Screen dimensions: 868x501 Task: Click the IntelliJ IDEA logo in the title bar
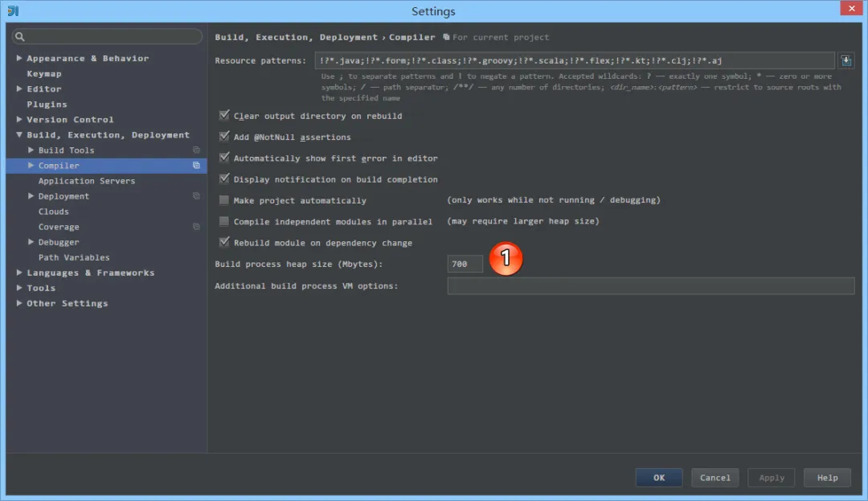coord(11,10)
